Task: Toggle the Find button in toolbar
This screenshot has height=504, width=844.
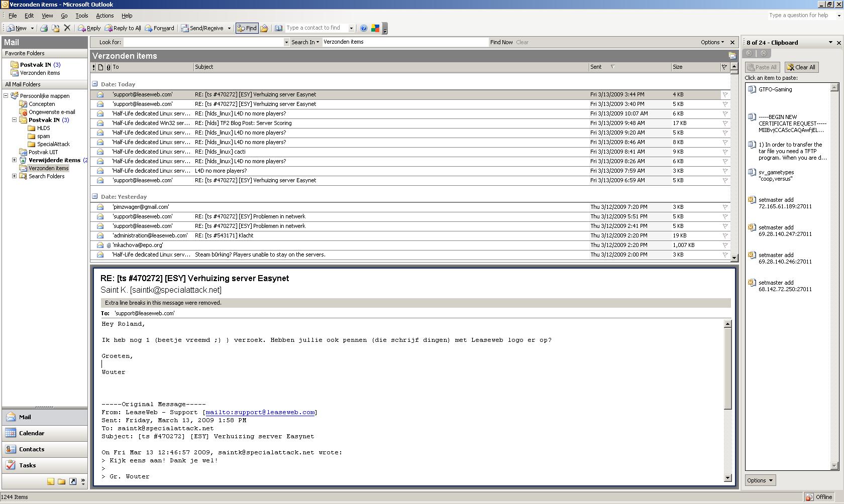Action: click(x=247, y=28)
